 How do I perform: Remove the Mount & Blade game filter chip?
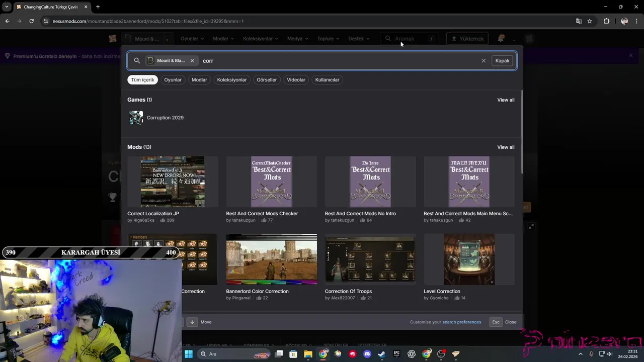[x=192, y=61]
